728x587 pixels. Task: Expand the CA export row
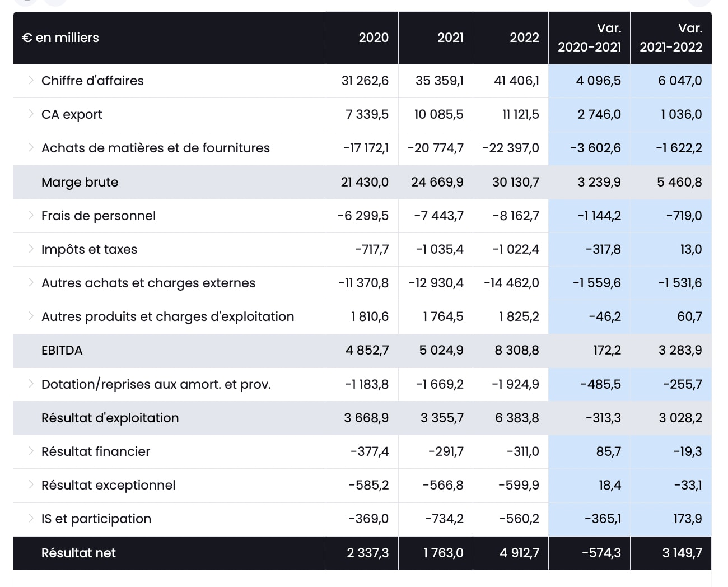pyautogui.click(x=31, y=114)
